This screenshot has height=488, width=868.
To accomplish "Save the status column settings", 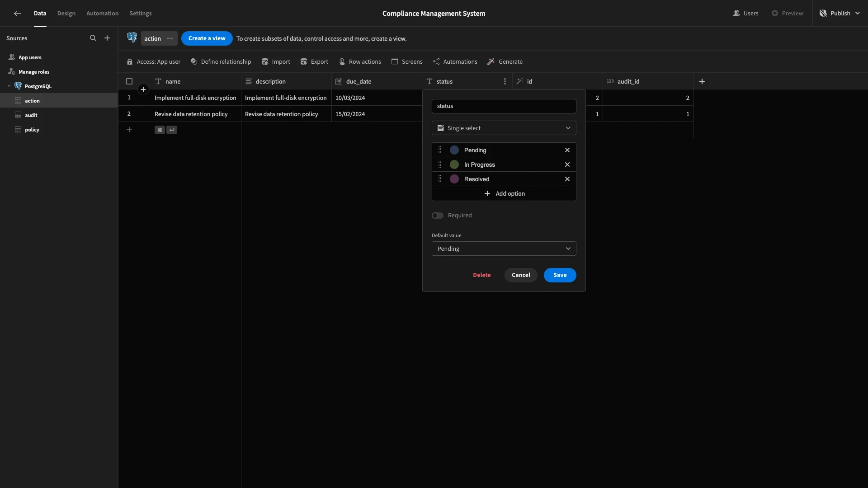I will click(x=560, y=275).
